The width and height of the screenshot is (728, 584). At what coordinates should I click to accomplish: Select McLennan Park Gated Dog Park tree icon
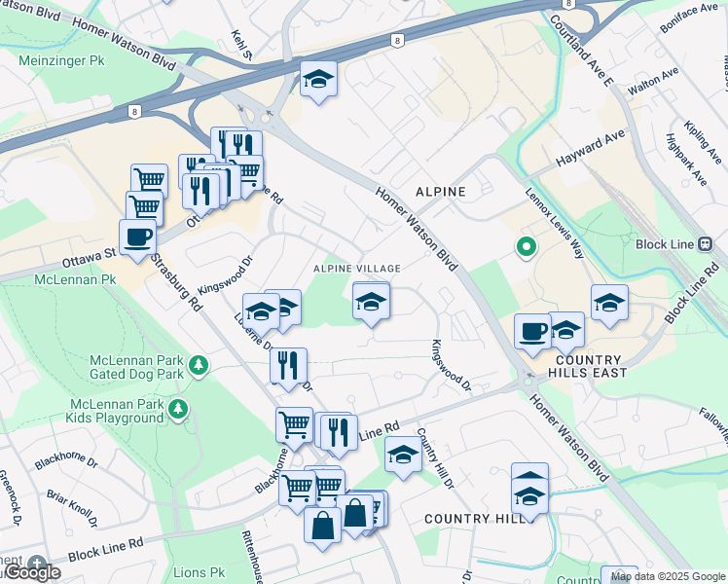point(199,366)
